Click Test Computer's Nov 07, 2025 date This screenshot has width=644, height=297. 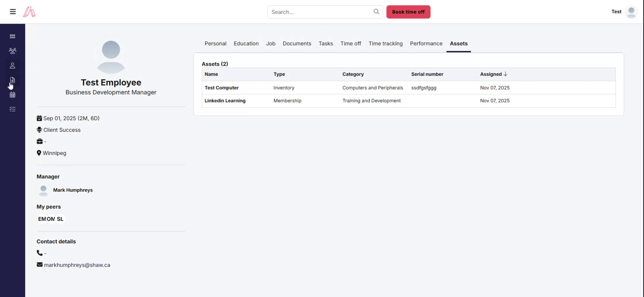tap(495, 88)
